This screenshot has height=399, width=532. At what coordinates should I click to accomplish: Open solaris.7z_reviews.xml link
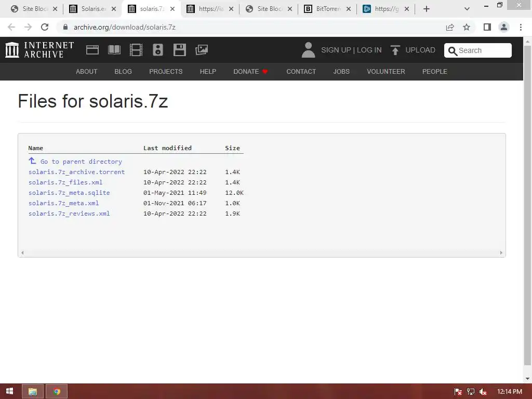[69, 214]
